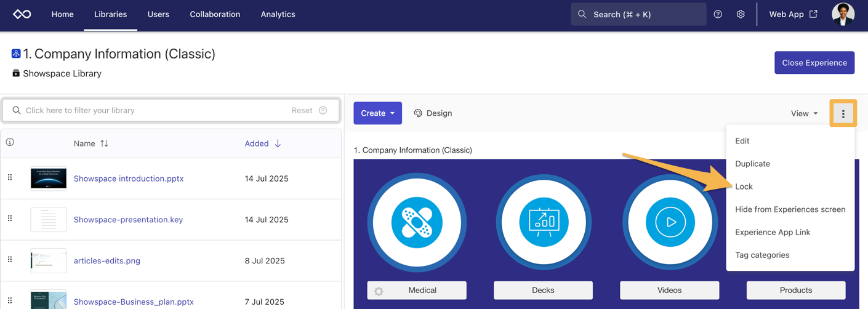Open the help question mark icon in header

click(x=718, y=14)
